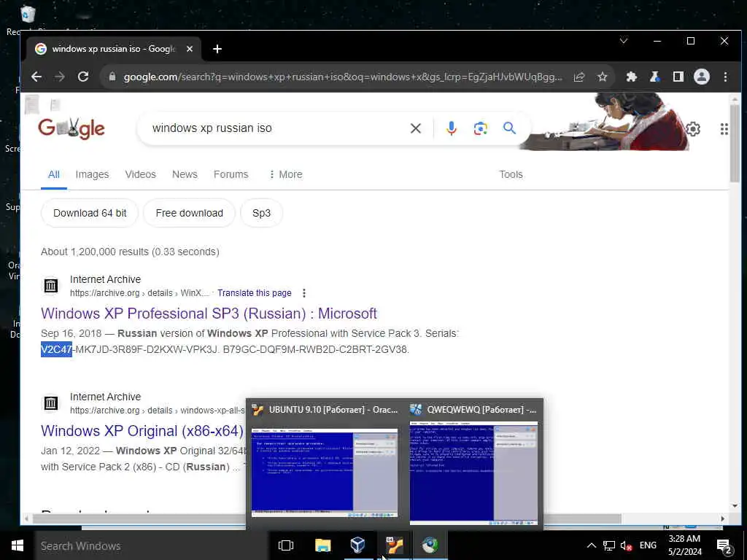Switch to the All results tab
The width and height of the screenshot is (747, 560).
pyautogui.click(x=54, y=174)
